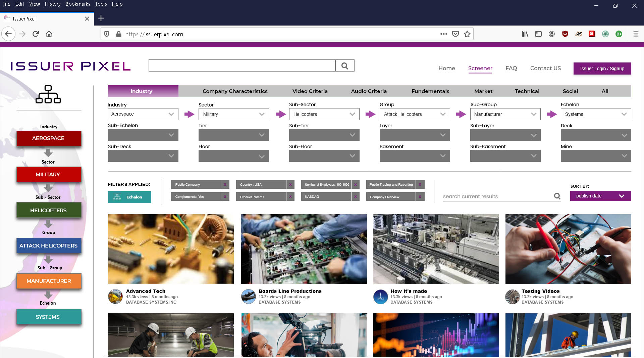Open Group dropdown showing Attack Helicopters
The width and height of the screenshot is (644, 358).
pyautogui.click(x=415, y=114)
